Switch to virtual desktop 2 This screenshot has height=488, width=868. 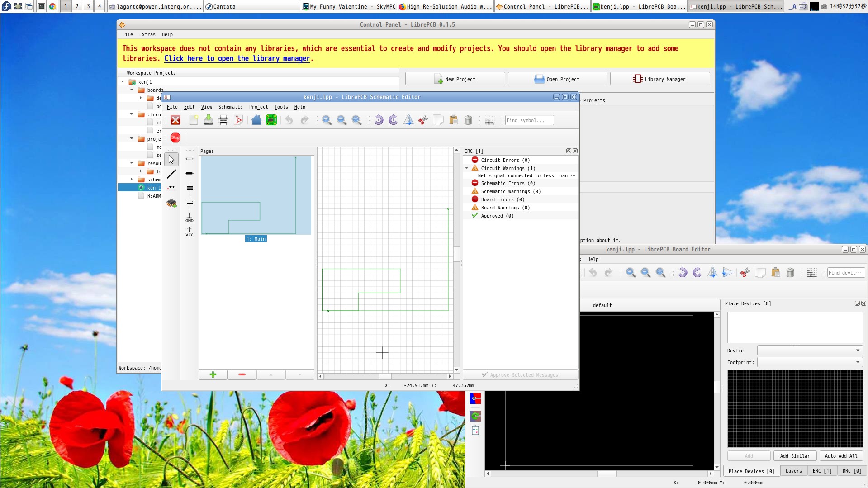[x=77, y=6]
